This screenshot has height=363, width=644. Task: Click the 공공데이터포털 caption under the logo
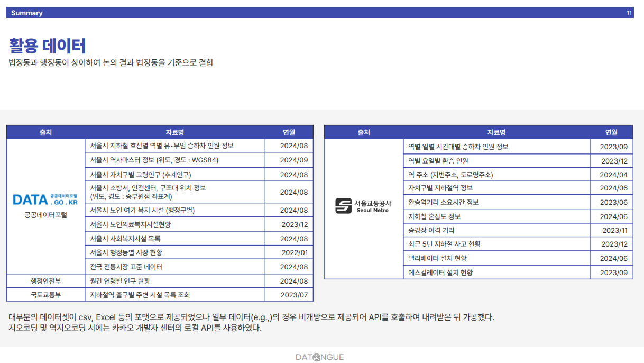click(x=45, y=215)
